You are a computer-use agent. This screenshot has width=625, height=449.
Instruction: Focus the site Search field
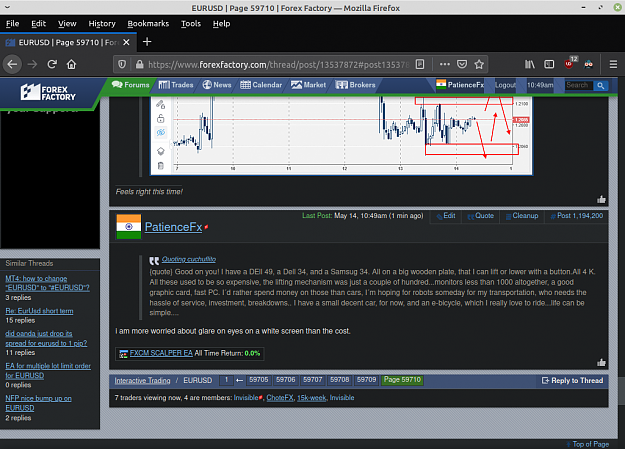(x=578, y=85)
